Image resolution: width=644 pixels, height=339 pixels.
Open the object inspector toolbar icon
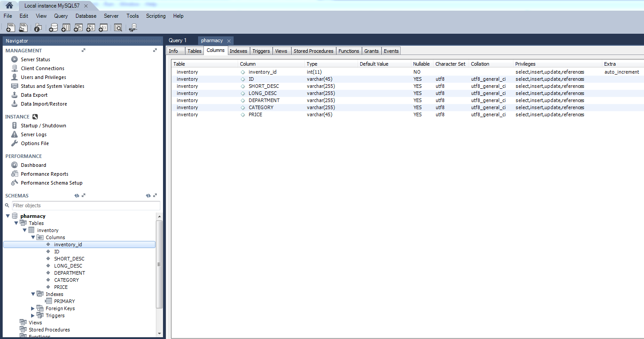38,28
